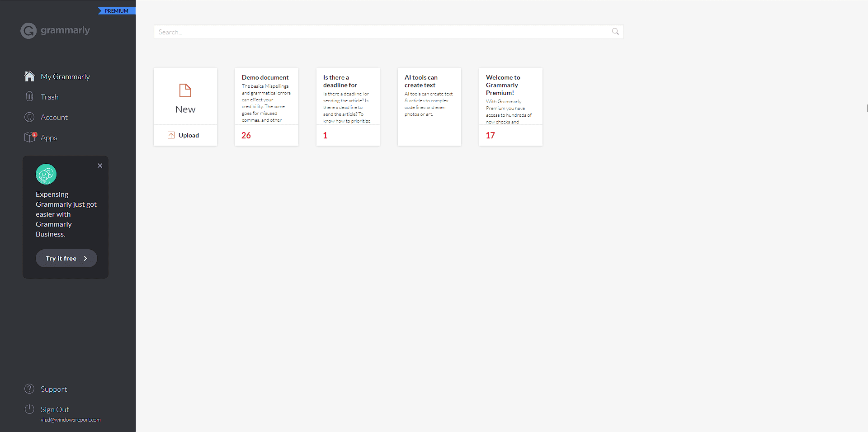This screenshot has height=432, width=868.
Task: Click the Sign Out power icon
Action: [x=29, y=409]
